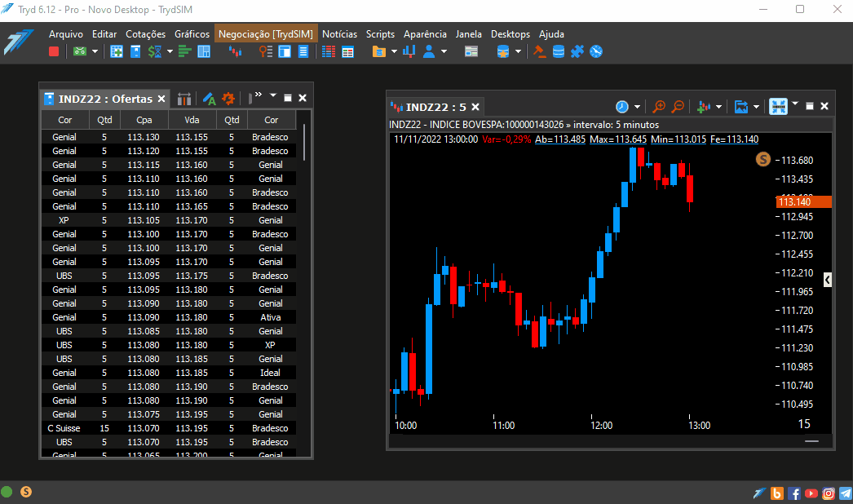Click the blue database icon in toolbar
853x504 pixels.
[558, 51]
